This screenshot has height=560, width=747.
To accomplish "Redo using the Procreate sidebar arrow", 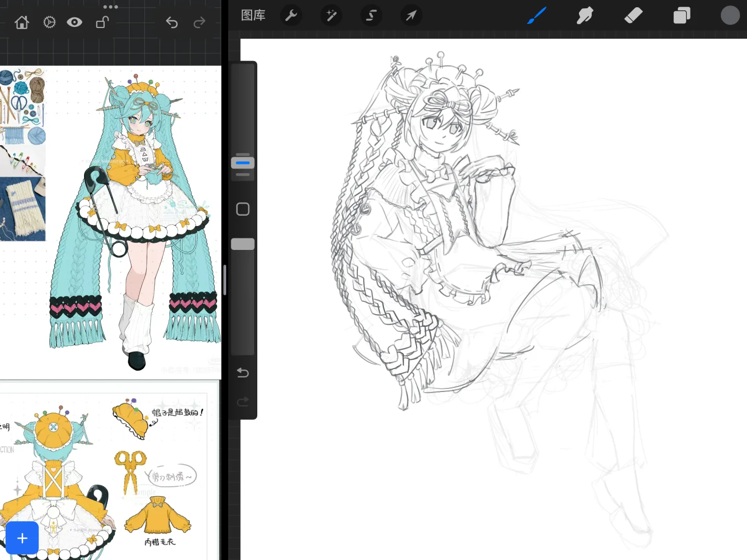I will point(243,402).
